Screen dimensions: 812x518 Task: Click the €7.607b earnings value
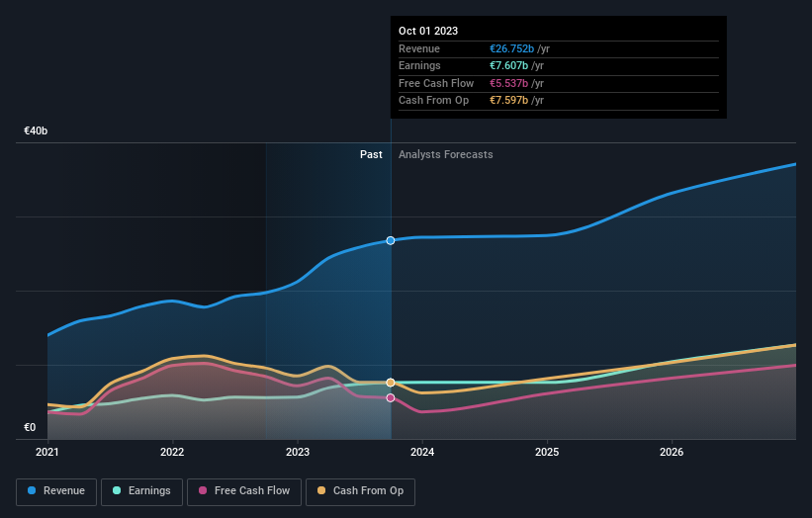[x=509, y=65]
